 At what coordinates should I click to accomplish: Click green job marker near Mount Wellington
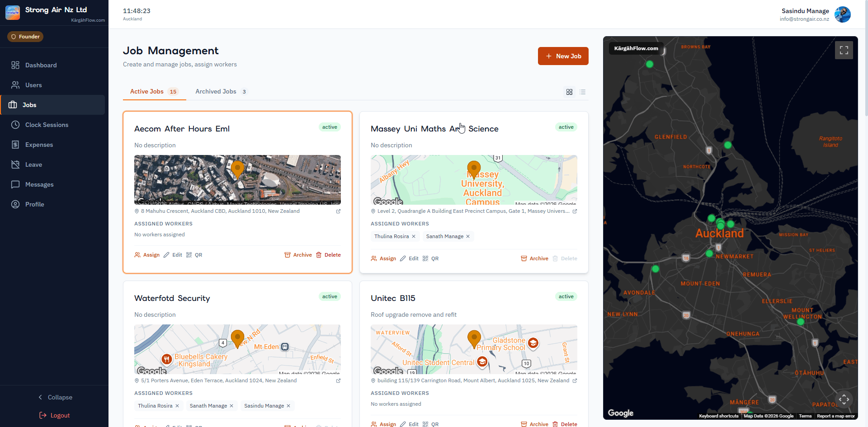point(801,322)
